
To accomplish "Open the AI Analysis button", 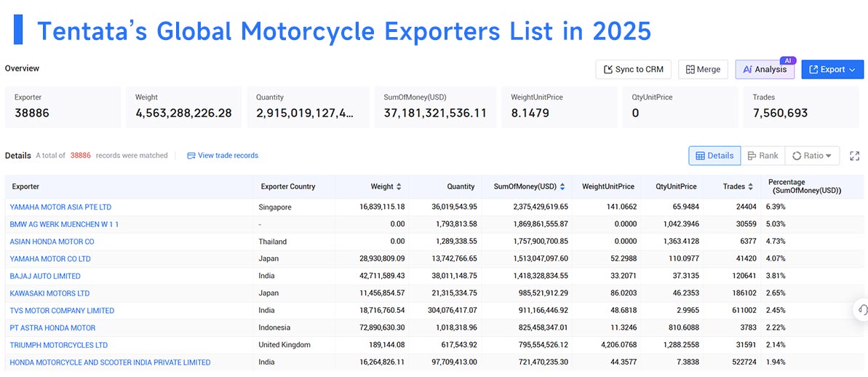I will [x=765, y=70].
